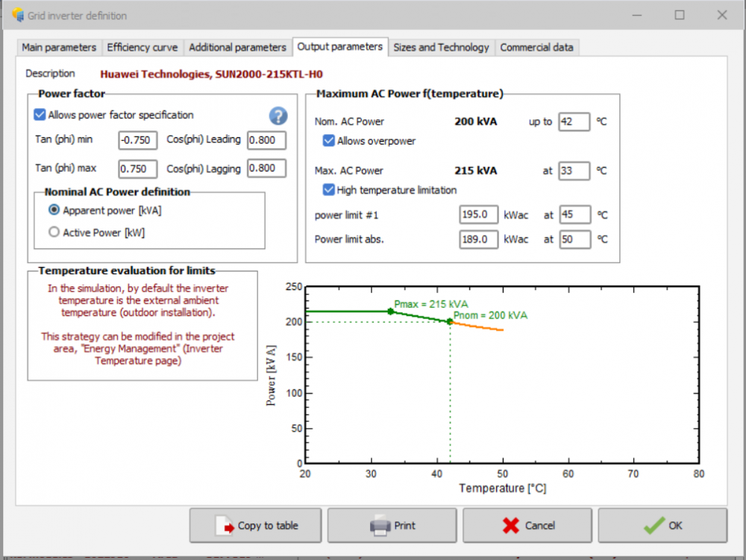Edit the power limit #1 value field
This screenshot has width=746, height=560.
tap(478, 215)
